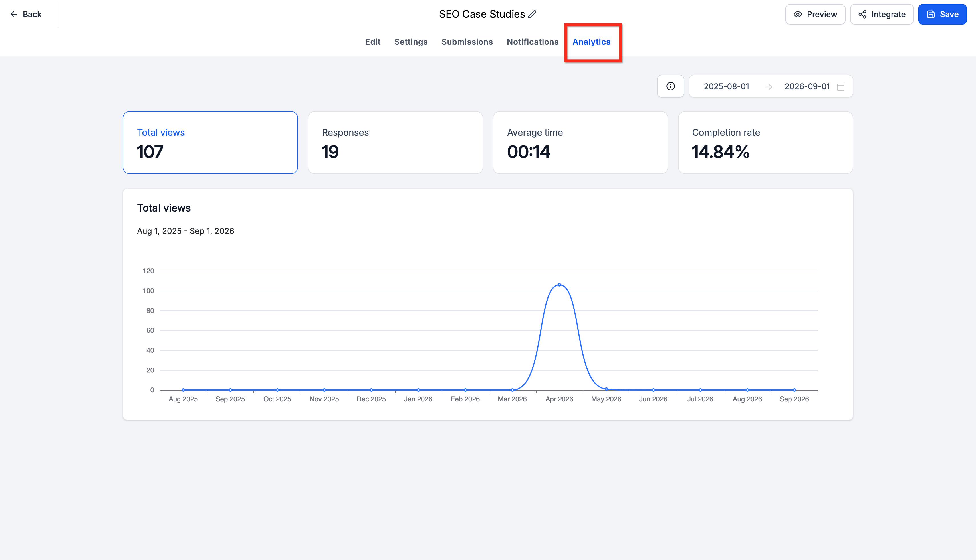Open the Notifications tab
Image resolution: width=976 pixels, height=560 pixels.
click(532, 42)
